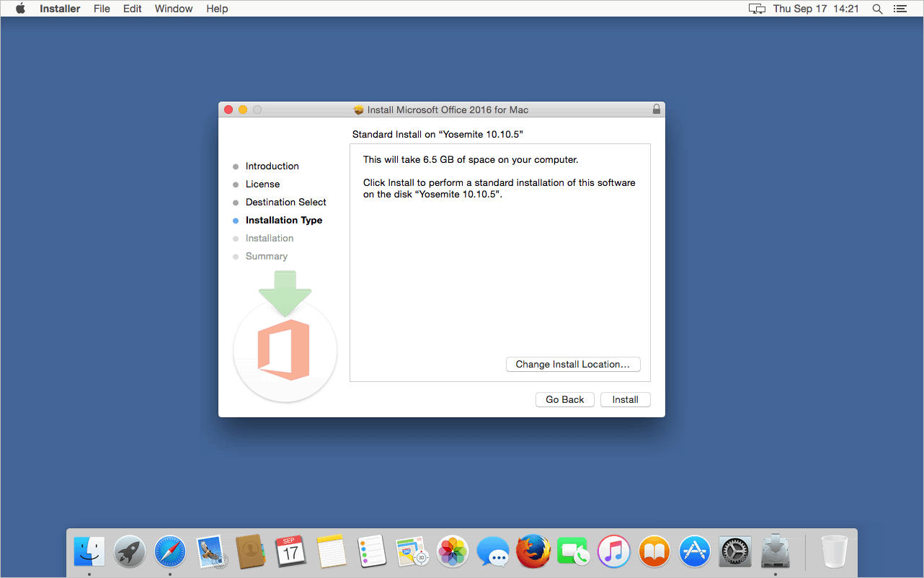Viewport: 924px width, 578px height.
Task: Open Notification Center icon
Action: point(899,9)
